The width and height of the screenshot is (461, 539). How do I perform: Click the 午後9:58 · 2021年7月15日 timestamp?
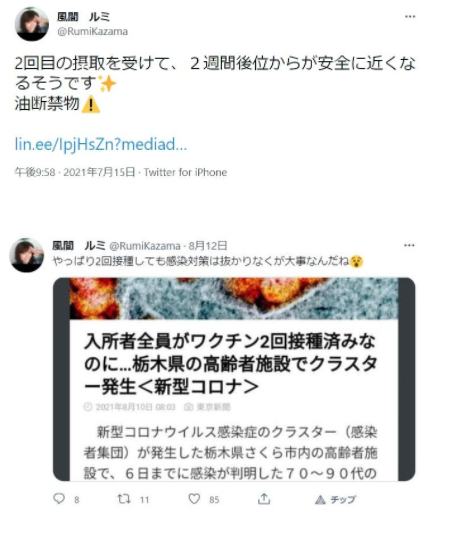point(75,172)
